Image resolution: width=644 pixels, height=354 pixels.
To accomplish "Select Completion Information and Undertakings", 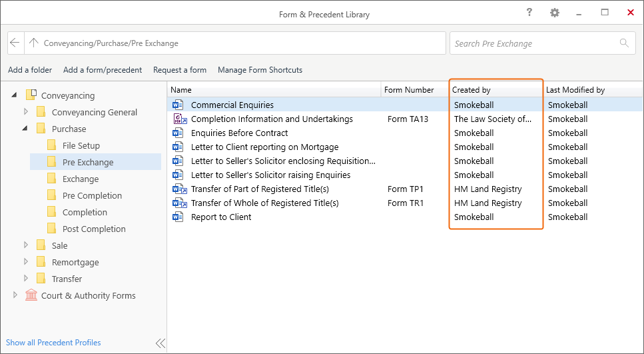I will pyautogui.click(x=272, y=119).
